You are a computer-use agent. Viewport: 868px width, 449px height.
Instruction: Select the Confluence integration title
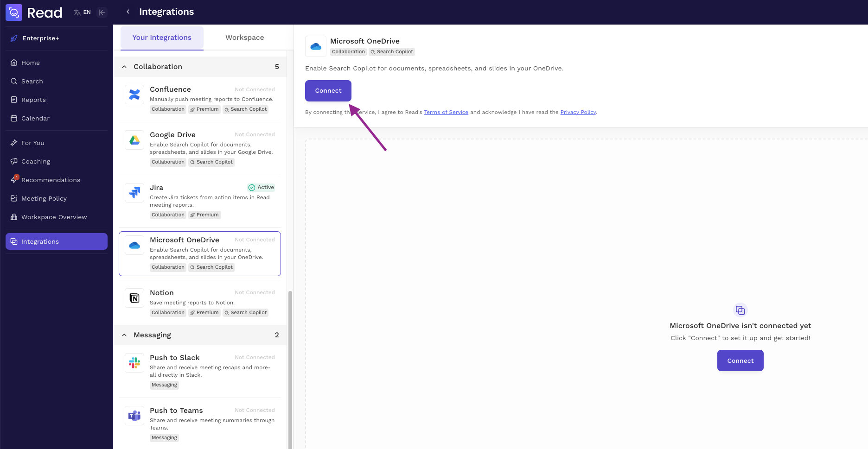pyautogui.click(x=170, y=89)
